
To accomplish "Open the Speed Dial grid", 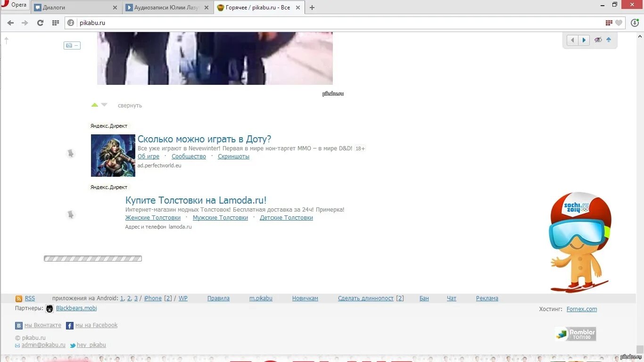I will point(56,23).
